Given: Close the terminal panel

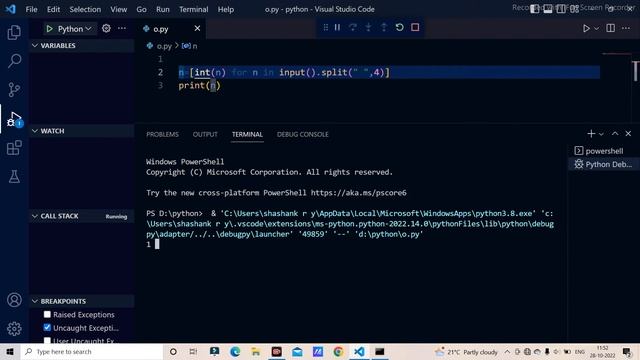Looking at the screenshot, I should tap(628, 133).
